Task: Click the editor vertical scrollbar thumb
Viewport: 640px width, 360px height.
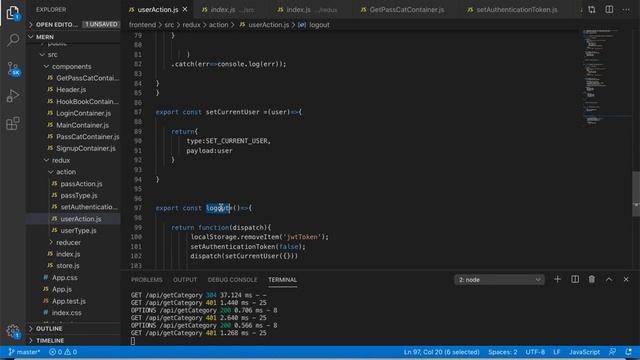Action: pyautogui.click(x=636, y=193)
